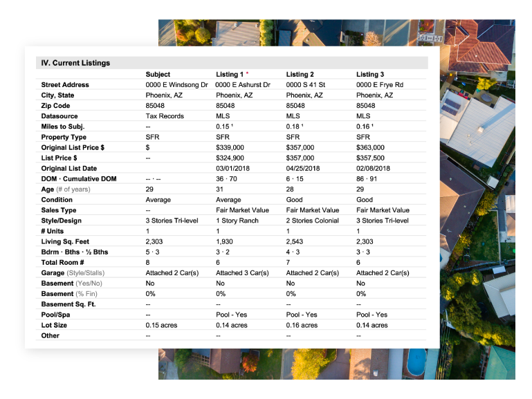Click miles value '0.18' for Listing 2
The height and width of the screenshot is (399, 532).
coord(293,127)
